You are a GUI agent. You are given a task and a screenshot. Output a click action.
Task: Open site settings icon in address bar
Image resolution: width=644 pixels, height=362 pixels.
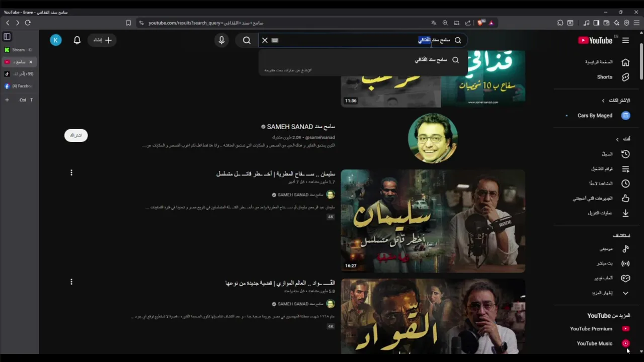tap(141, 23)
